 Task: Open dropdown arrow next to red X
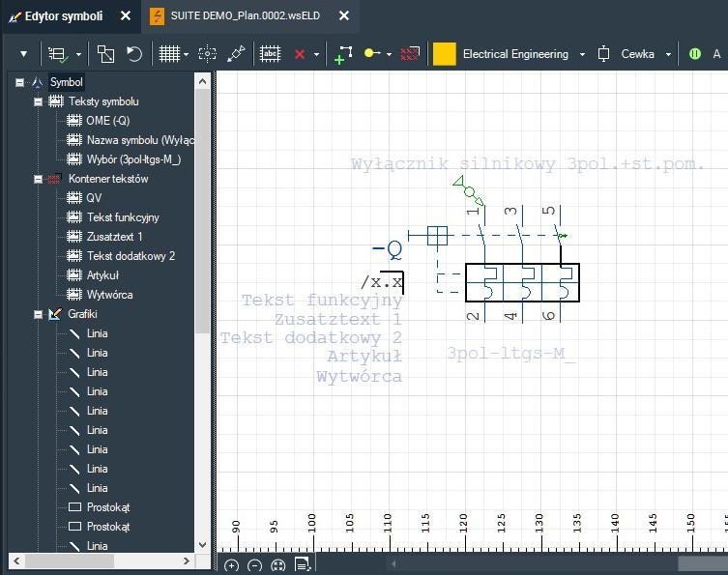click(316, 55)
